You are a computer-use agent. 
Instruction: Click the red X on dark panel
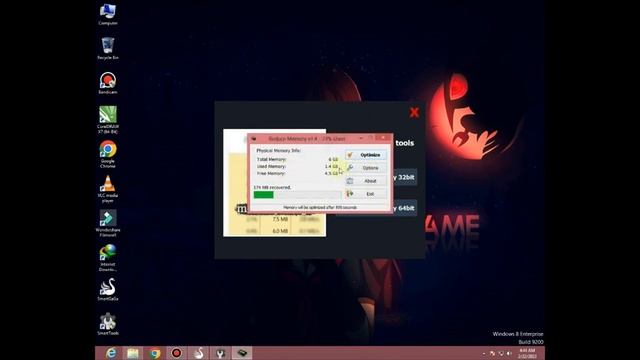point(414,112)
